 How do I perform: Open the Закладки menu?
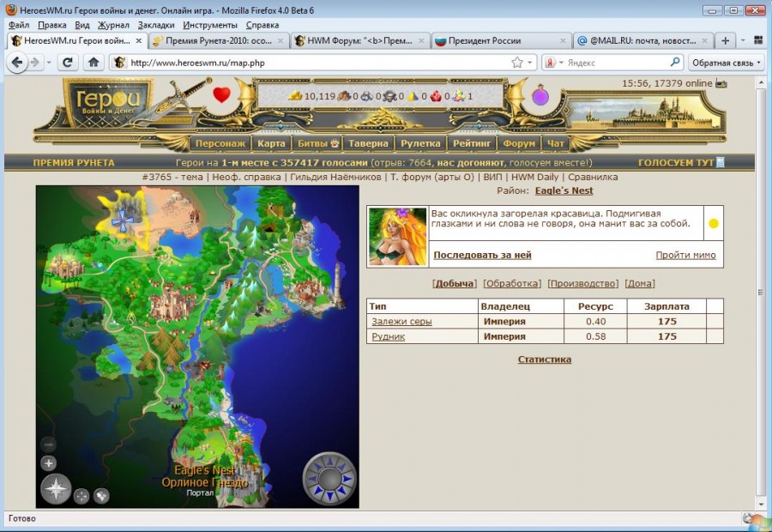156,25
